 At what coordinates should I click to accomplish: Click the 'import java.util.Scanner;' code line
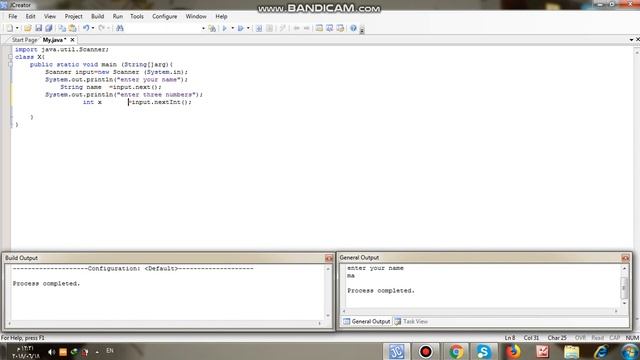tap(62, 49)
